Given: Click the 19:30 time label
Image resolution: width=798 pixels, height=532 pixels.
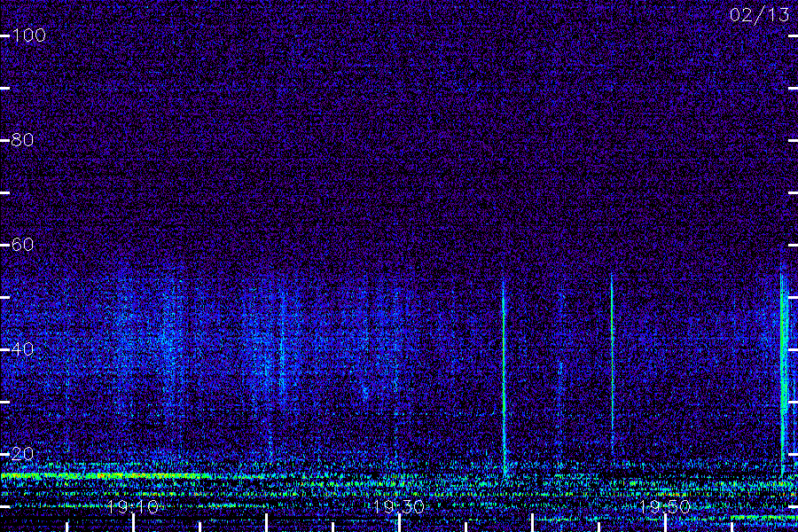Looking at the screenshot, I should coord(399,506).
